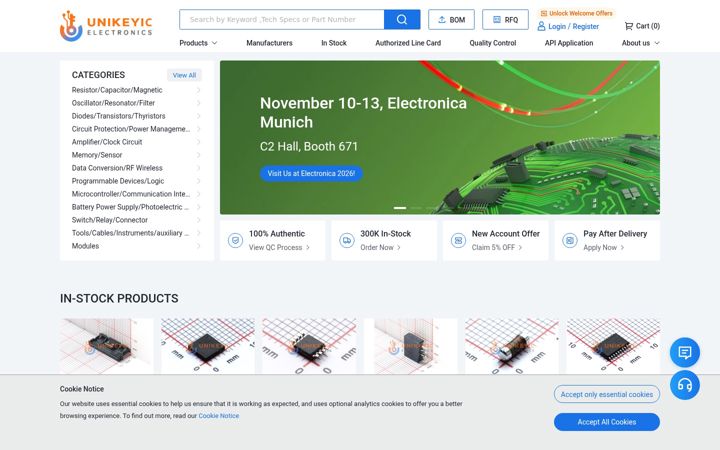Open Quality Control menu item
The image size is (720, 450).
coord(493,43)
